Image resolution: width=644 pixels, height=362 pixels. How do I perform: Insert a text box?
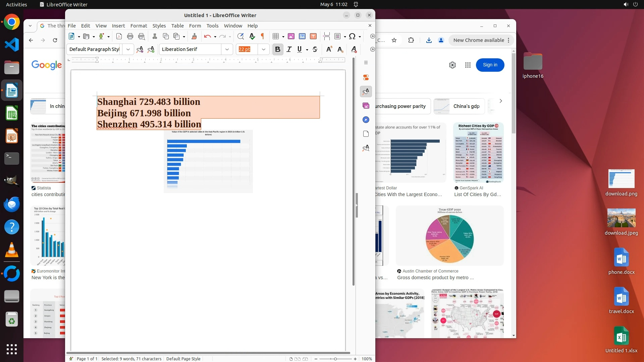[x=313, y=36]
